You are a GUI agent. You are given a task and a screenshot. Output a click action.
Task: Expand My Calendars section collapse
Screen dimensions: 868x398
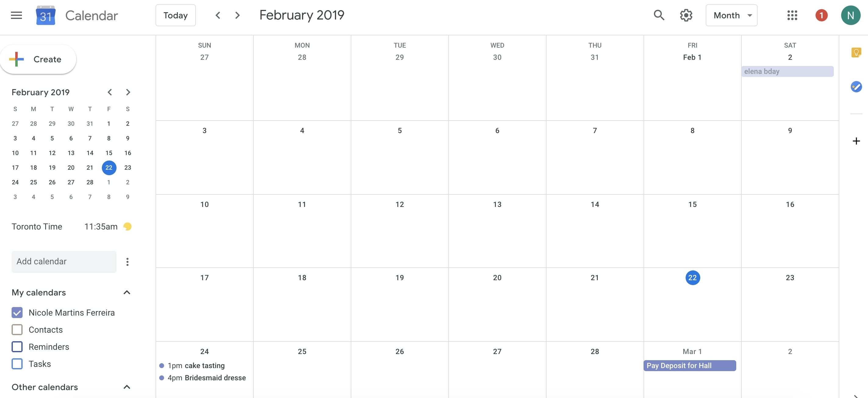(126, 292)
